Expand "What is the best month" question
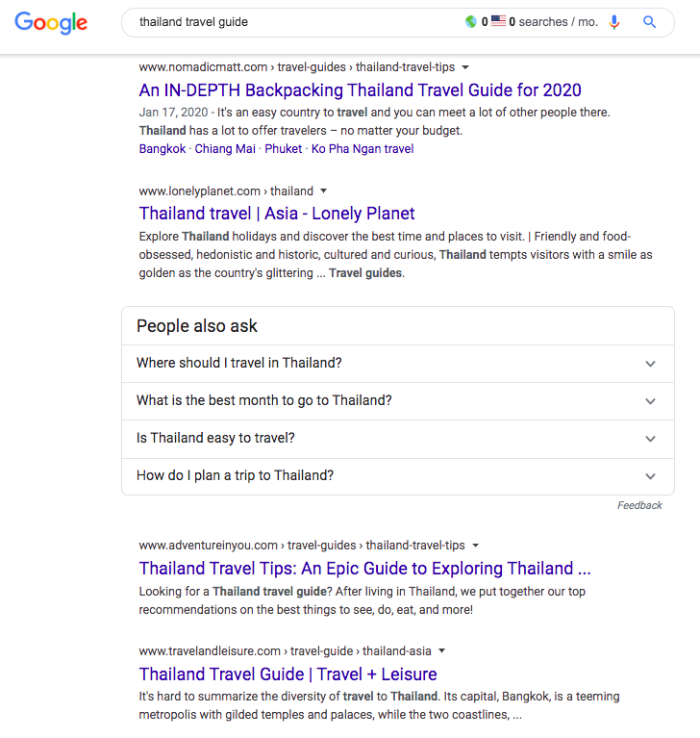This screenshot has width=700, height=738. tap(650, 401)
